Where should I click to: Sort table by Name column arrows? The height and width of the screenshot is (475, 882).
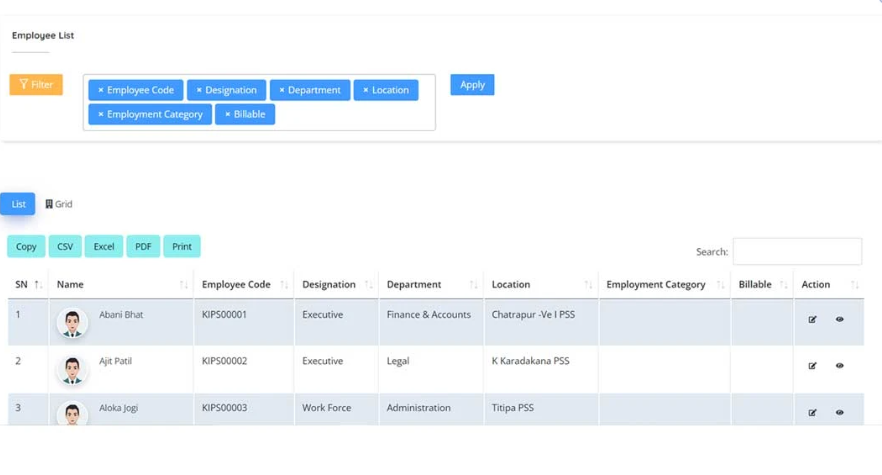coord(183,285)
